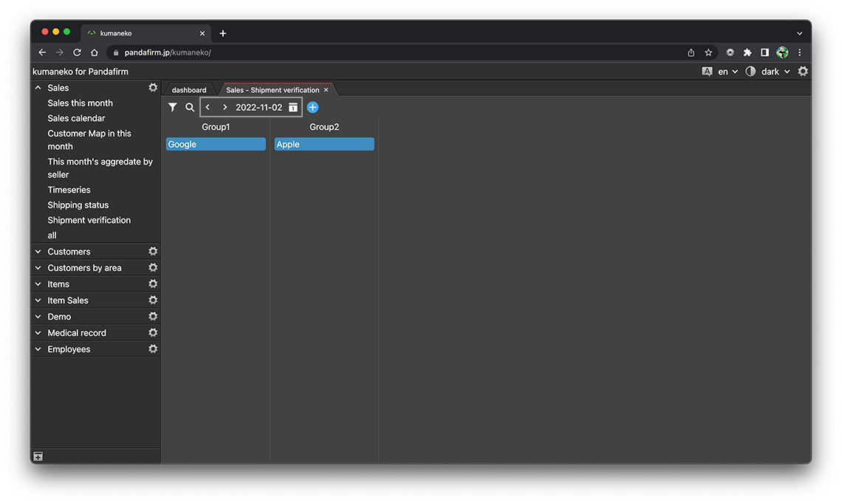Open the Sales app settings gear
Viewport: 842px width, 504px height.
pyautogui.click(x=153, y=88)
